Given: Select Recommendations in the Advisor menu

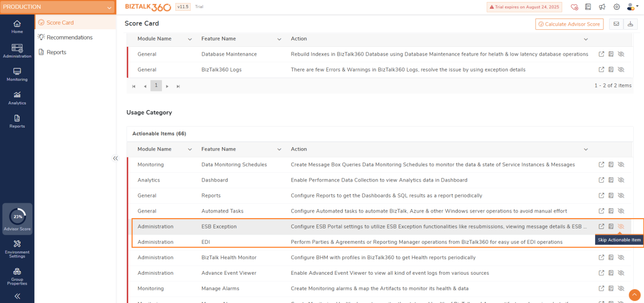Looking at the screenshot, I should coord(69,38).
